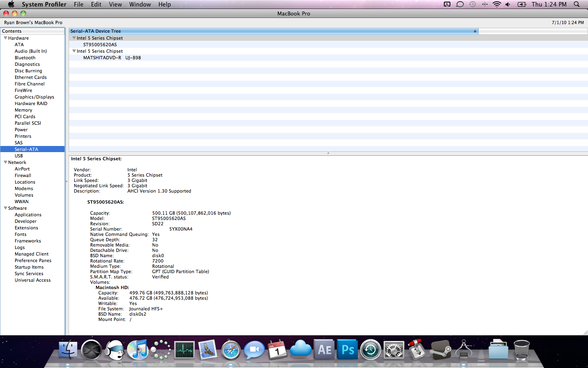This screenshot has width=588, height=368.
Task: Open the Trash in the Dock
Action: coord(521,350)
